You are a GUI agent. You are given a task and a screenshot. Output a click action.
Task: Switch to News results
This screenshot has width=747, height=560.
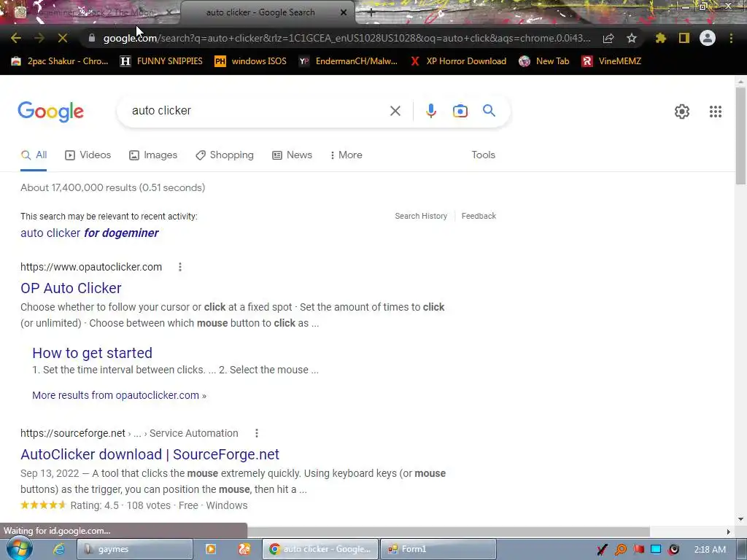[292, 155]
